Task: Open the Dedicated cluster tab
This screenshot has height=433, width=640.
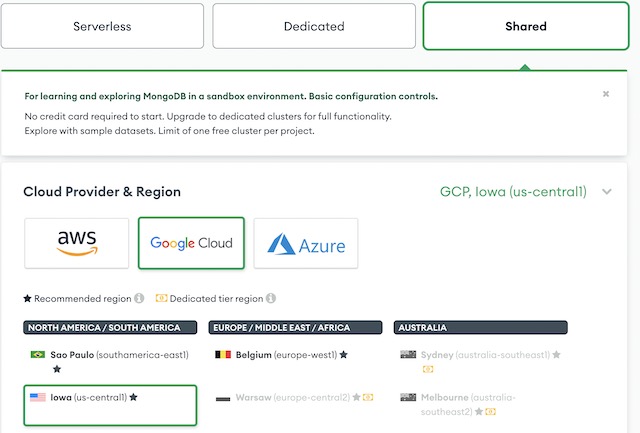Action: (x=314, y=26)
